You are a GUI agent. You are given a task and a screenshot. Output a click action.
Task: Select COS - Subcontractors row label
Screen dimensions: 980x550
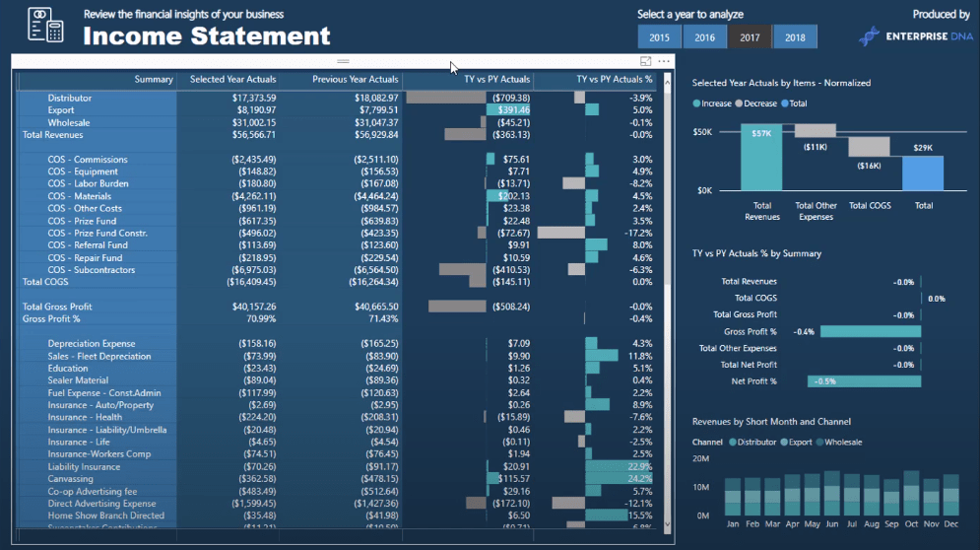(92, 270)
